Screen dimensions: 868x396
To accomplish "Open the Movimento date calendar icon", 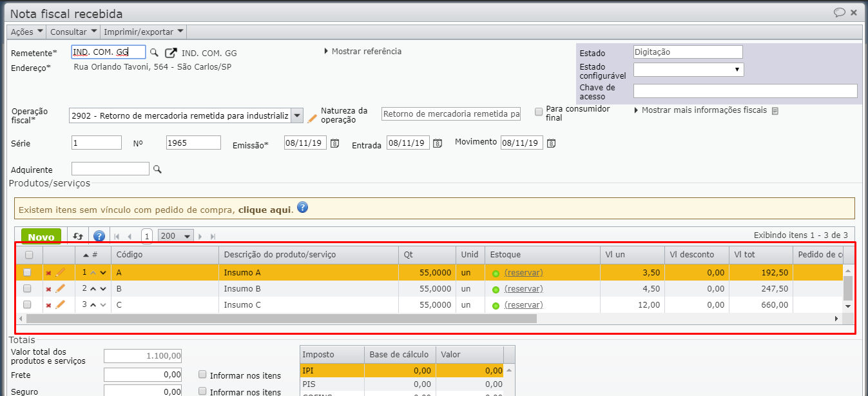I will pos(550,143).
